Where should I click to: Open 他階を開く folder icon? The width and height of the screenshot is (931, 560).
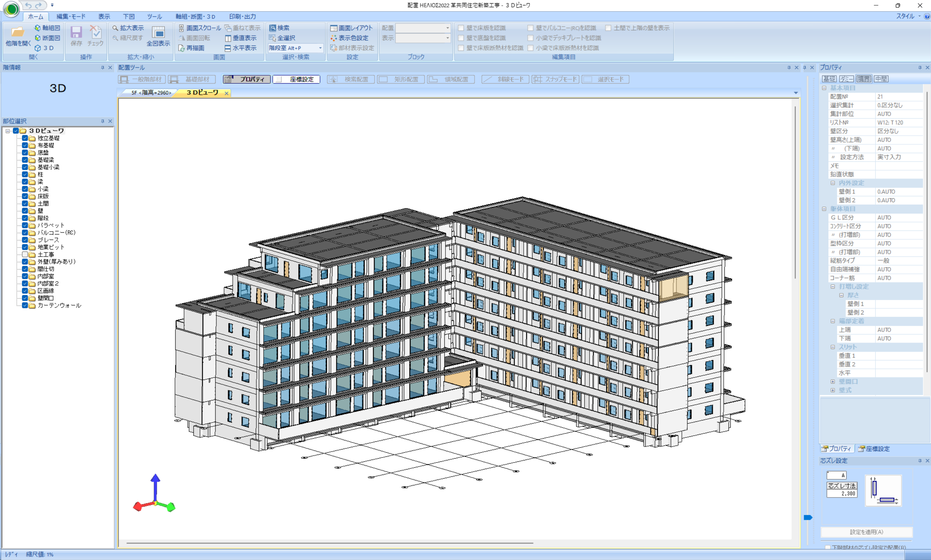(17, 32)
